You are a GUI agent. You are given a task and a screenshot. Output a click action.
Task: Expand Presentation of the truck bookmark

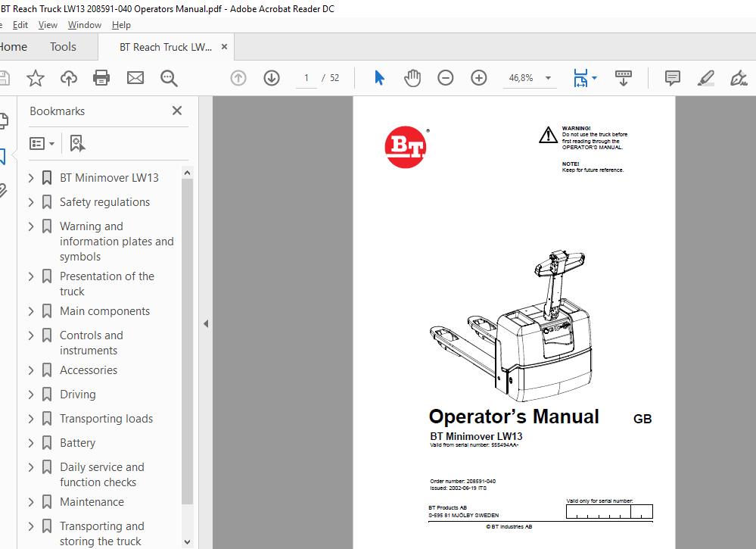[31, 276]
